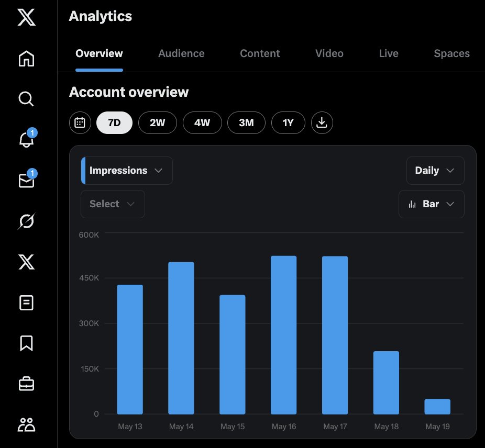Image resolution: width=485 pixels, height=448 pixels.
Task: Click the May 17 impressions bar
Action: [x=335, y=335]
